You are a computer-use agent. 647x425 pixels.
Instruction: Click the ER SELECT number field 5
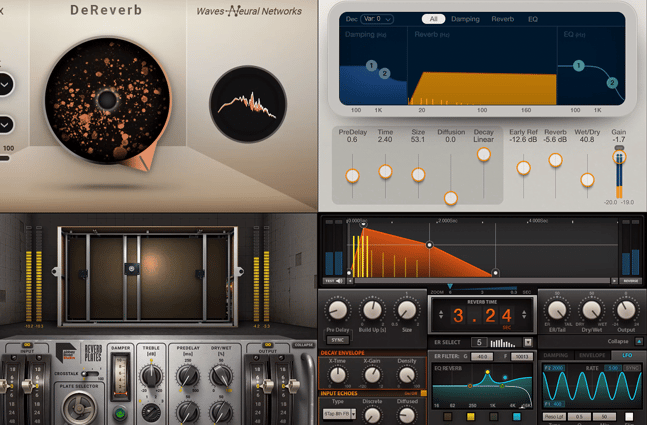479,342
